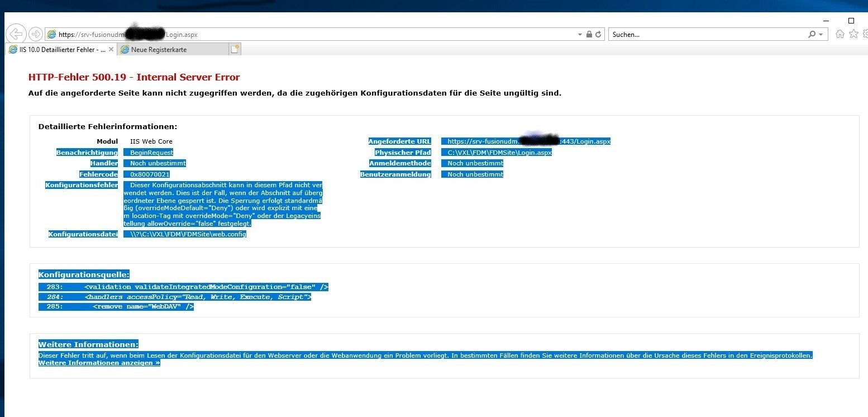
Task: Close the IIS 10.0 Detaillierter Fehler tab
Action: pyautogui.click(x=111, y=49)
